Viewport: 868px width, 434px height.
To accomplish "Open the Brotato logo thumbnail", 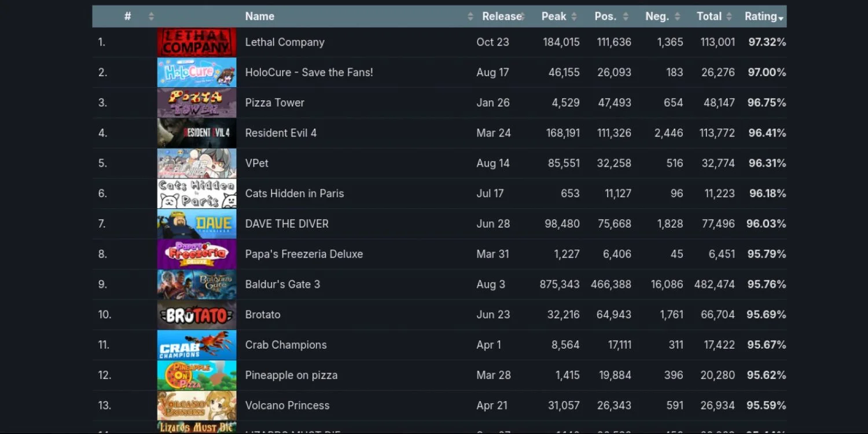I will 197,315.
